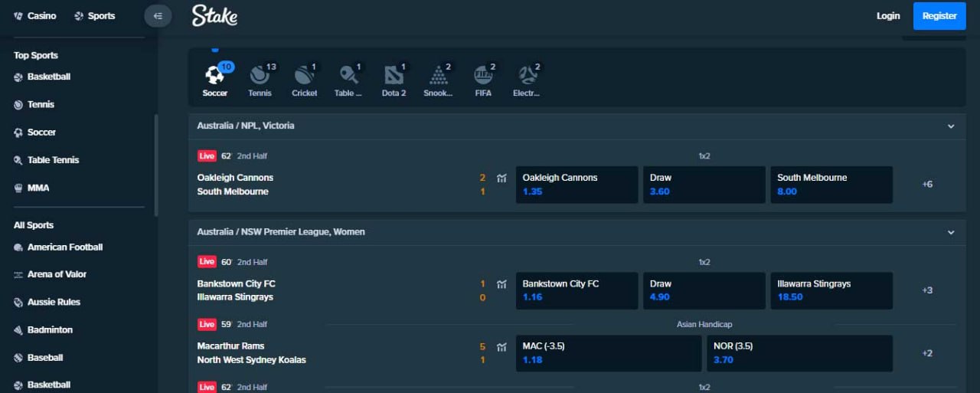This screenshot has height=393, width=980.
Task: Show +6 more markets for Oakleigh match
Action: tap(927, 185)
